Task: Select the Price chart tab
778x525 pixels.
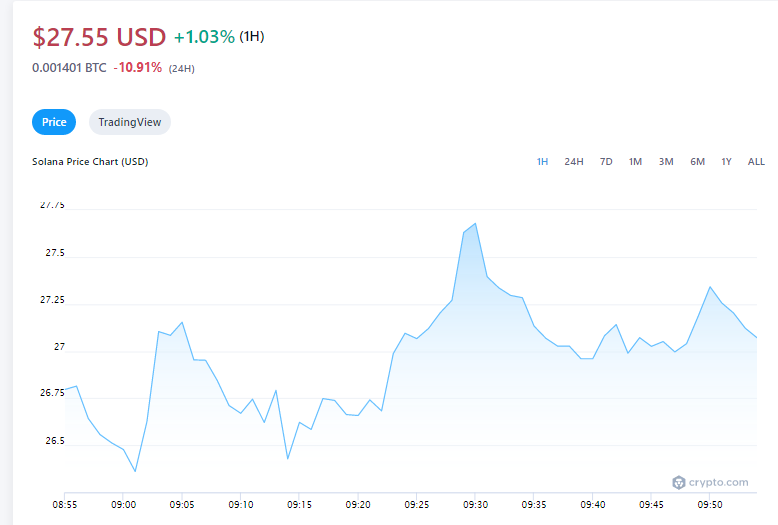Action: tap(54, 122)
